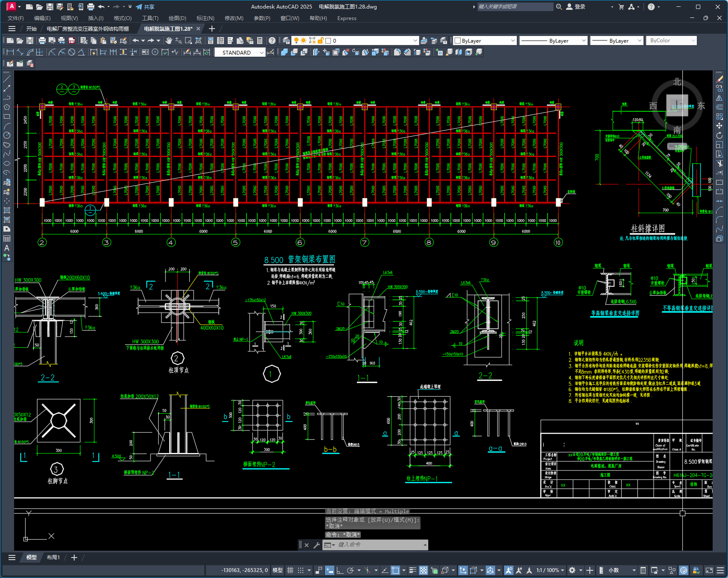The image size is (728, 578).
Task: Select the Table tool in draw toolbar
Action: pos(7,238)
